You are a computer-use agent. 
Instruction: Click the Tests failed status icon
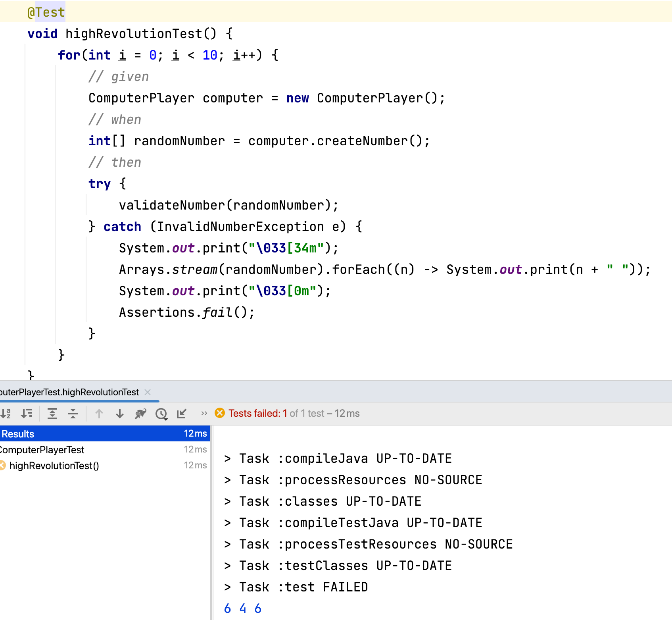[x=219, y=413]
